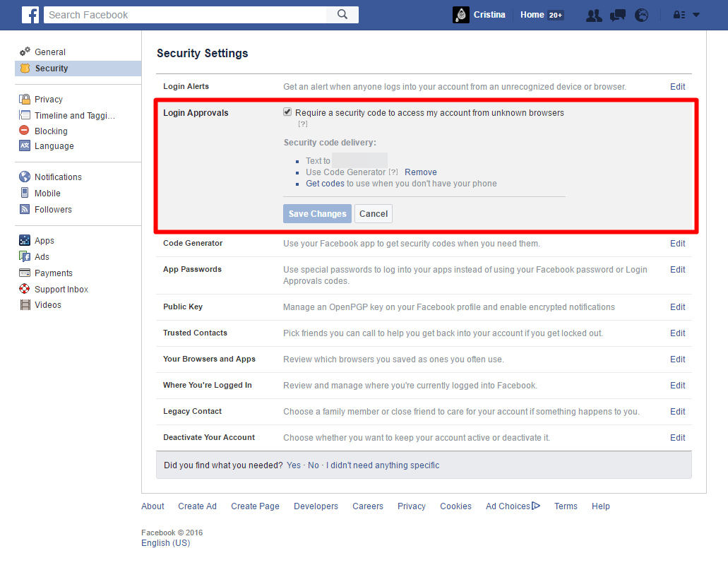Click the General gears icon
This screenshot has height=565, width=728.
(25, 52)
